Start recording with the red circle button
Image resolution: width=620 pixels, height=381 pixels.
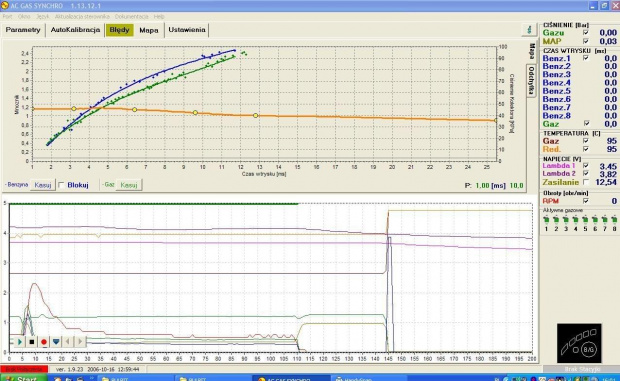tap(44, 341)
